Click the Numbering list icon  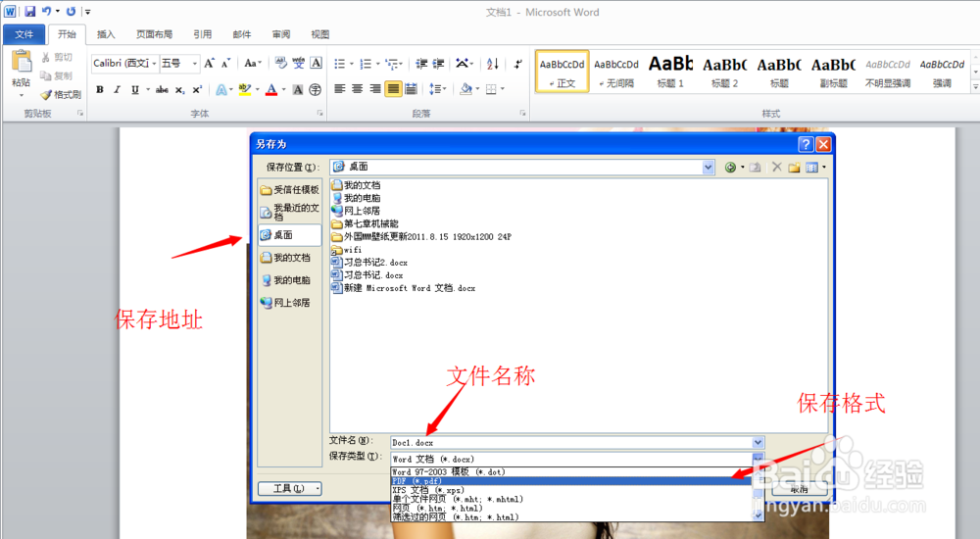366,63
